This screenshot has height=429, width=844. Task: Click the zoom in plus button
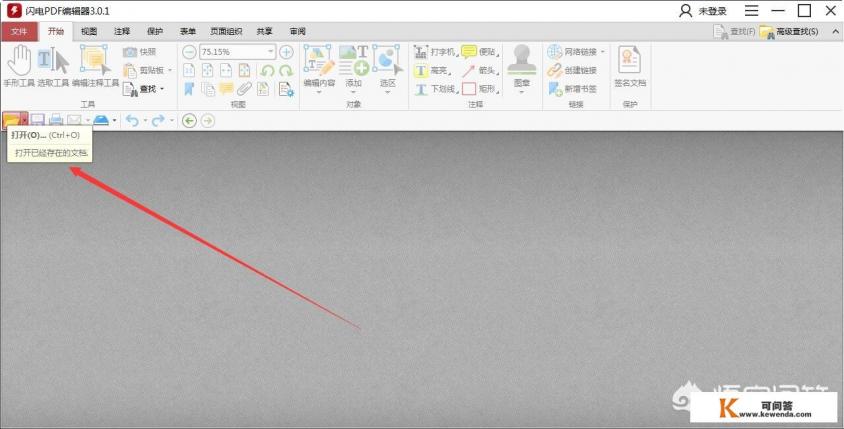[x=286, y=52]
